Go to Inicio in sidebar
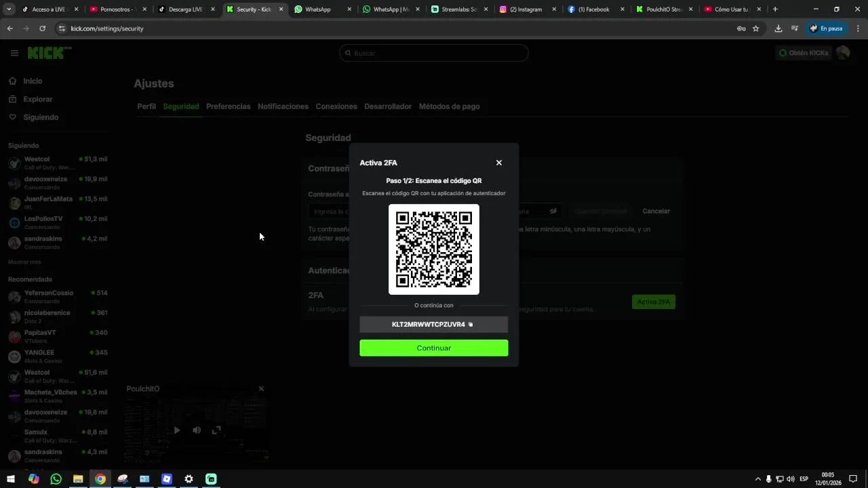The height and width of the screenshot is (488, 868). [x=33, y=81]
